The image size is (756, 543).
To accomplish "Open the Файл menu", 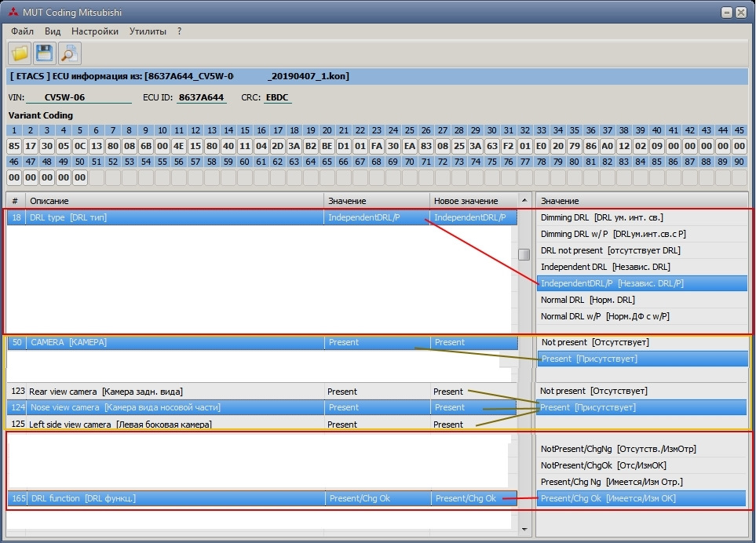I will coord(22,31).
